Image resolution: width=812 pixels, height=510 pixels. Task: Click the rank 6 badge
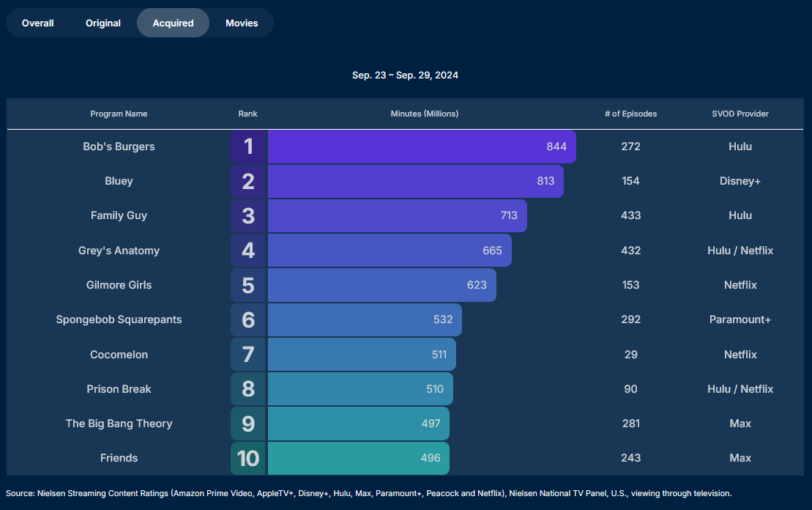click(x=248, y=319)
